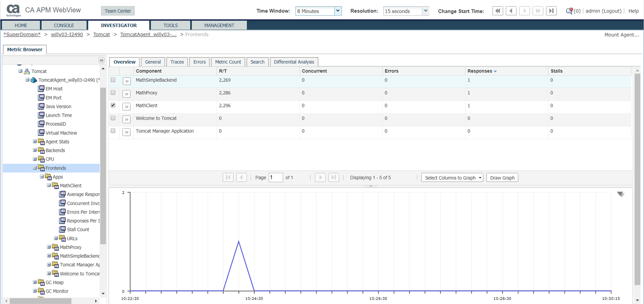Switch to the MANAGEMENT tab
644x304 pixels.
pyautogui.click(x=219, y=25)
